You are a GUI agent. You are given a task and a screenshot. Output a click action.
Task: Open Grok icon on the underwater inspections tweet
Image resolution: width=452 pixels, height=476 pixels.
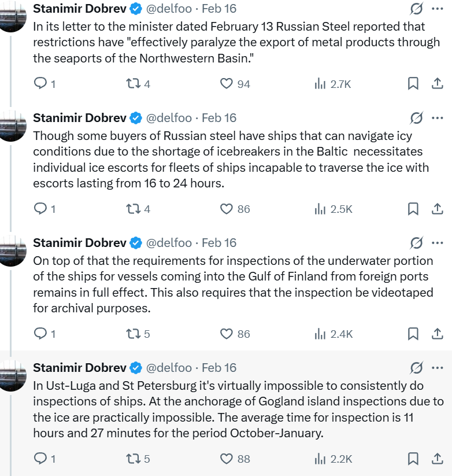click(x=416, y=243)
